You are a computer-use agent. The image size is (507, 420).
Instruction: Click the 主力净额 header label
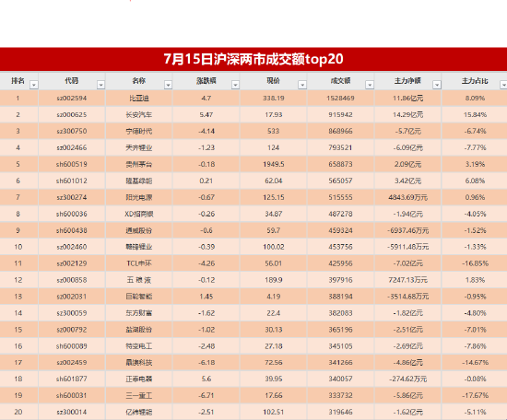[x=407, y=80]
